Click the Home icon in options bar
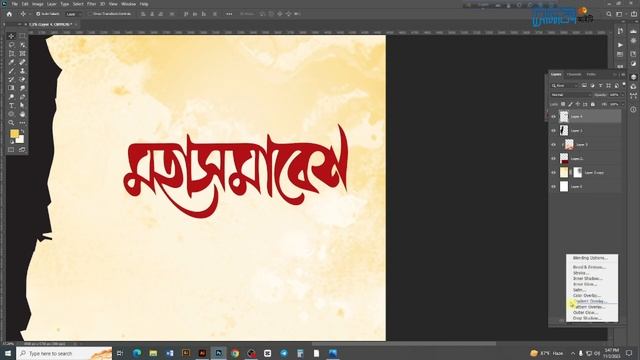The width and height of the screenshot is (640, 360). [9, 14]
